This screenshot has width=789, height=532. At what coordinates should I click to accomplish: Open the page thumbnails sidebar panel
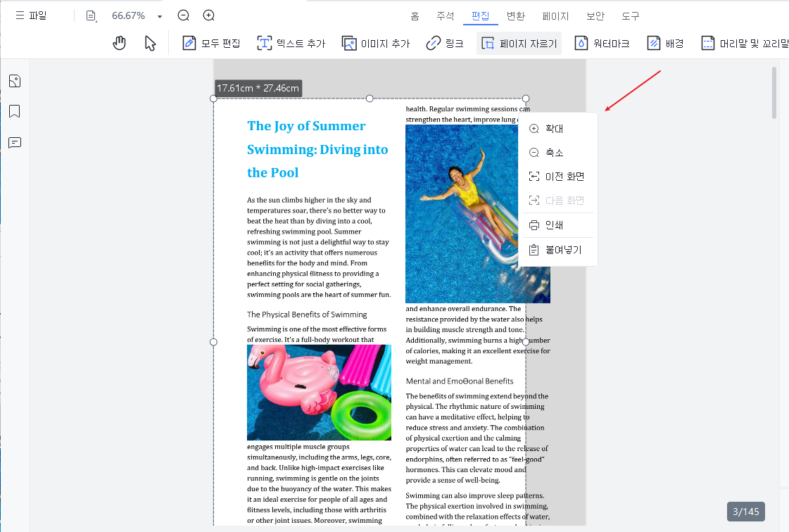(x=15, y=81)
